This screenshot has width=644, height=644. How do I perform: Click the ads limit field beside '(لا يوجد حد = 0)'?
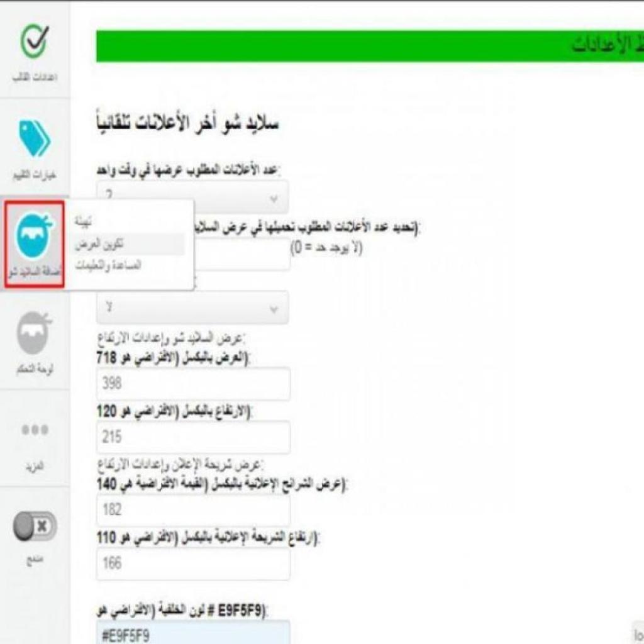coord(242,255)
